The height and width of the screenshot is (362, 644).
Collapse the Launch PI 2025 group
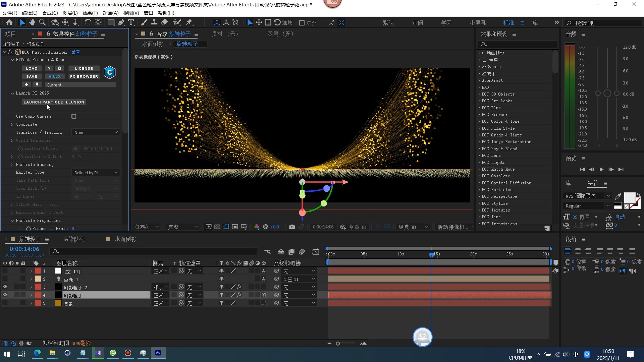pyautogui.click(x=13, y=94)
